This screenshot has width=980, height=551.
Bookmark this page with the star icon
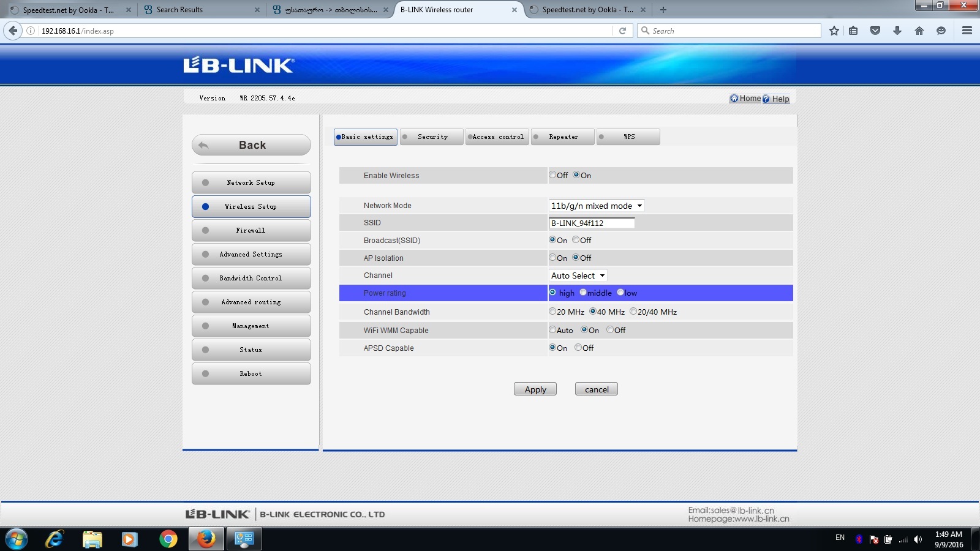[834, 31]
